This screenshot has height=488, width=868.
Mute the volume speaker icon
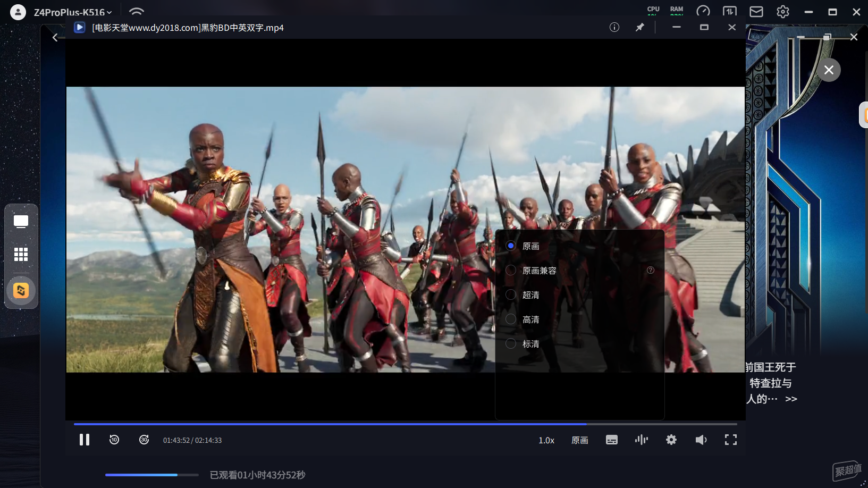pyautogui.click(x=701, y=440)
